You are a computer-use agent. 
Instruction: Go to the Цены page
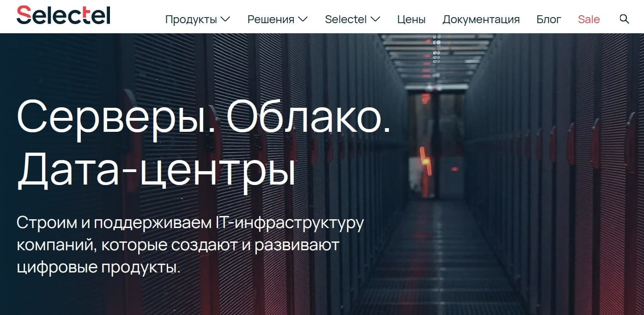pyautogui.click(x=411, y=19)
